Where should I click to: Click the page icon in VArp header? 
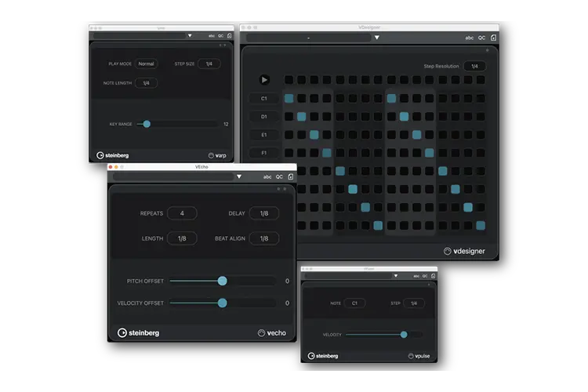(229, 35)
